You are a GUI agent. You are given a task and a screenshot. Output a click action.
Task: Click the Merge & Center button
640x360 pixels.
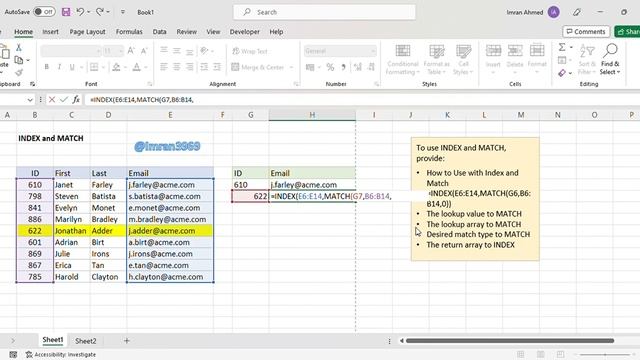[x=258, y=67]
